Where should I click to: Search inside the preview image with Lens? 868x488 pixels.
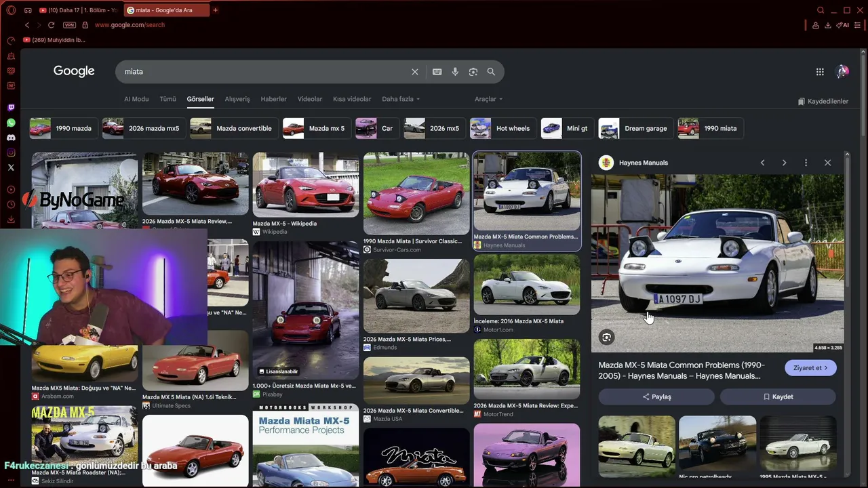pos(606,338)
